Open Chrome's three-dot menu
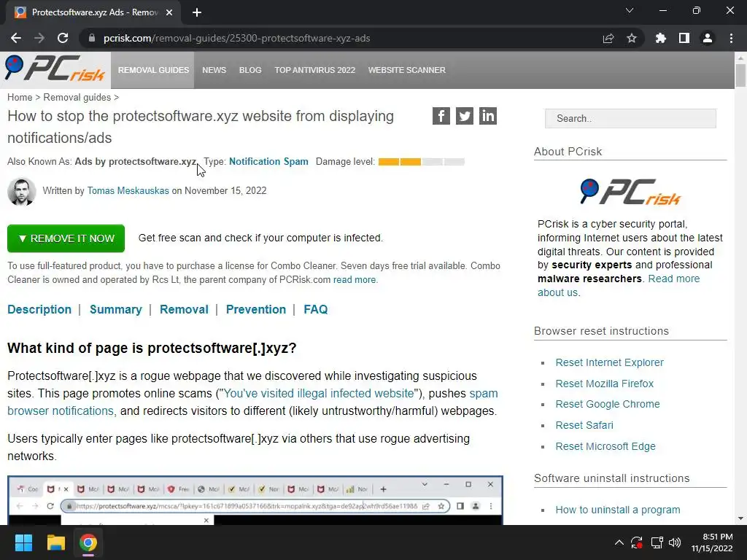This screenshot has height=560, width=747. [731, 38]
